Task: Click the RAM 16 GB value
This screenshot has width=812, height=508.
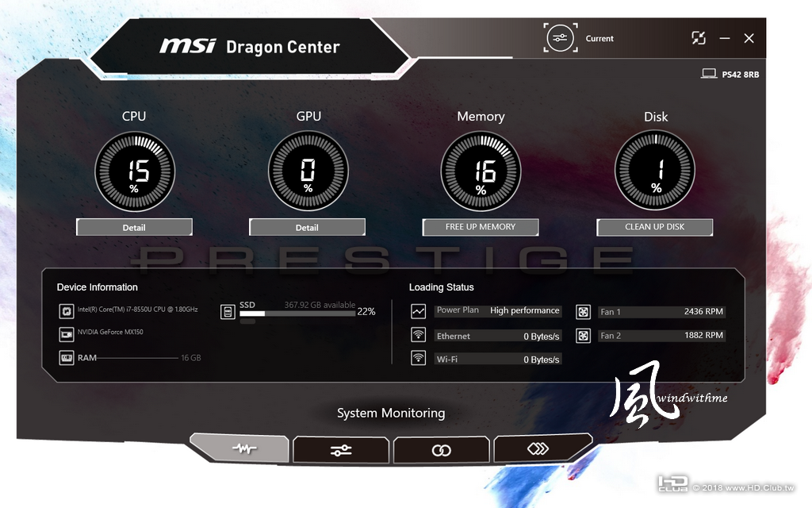Action: pyautogui.click(x=190, y=358)
